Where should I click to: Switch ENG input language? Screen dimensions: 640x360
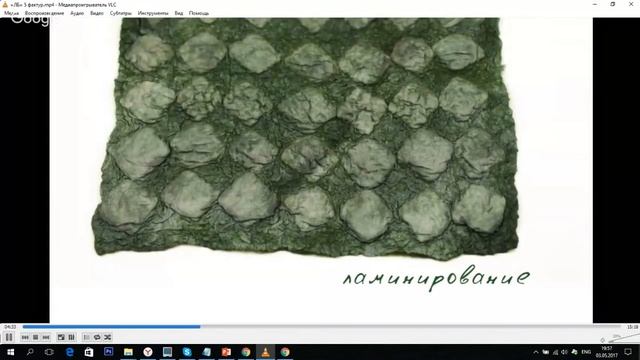(x=586, y=352)
